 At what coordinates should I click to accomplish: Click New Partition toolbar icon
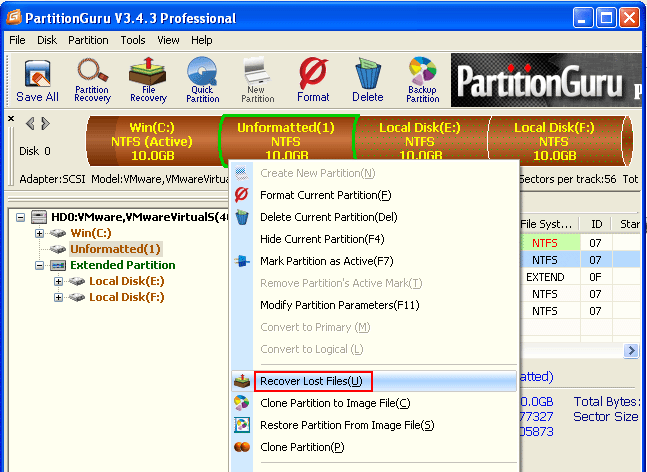click(x=257, y=80)
